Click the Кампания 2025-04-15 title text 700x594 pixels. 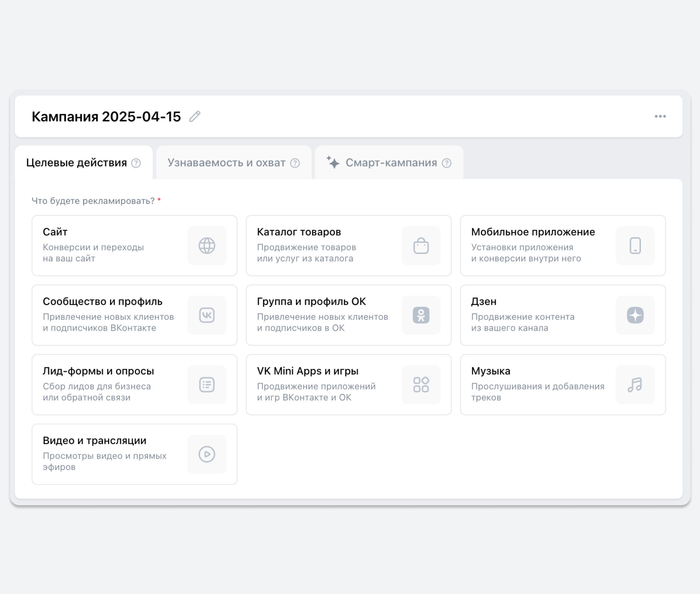pos(106,117)
